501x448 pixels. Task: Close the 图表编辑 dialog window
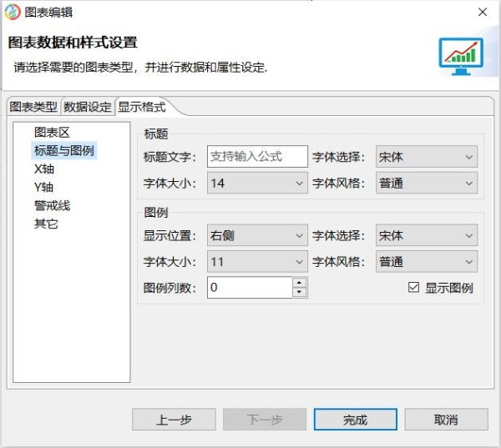click(483, 12)
